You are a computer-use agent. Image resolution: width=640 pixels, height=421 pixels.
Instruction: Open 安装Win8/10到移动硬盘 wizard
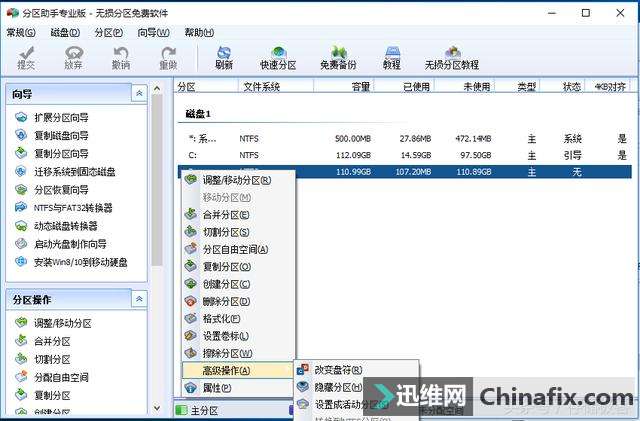(71, 262)
